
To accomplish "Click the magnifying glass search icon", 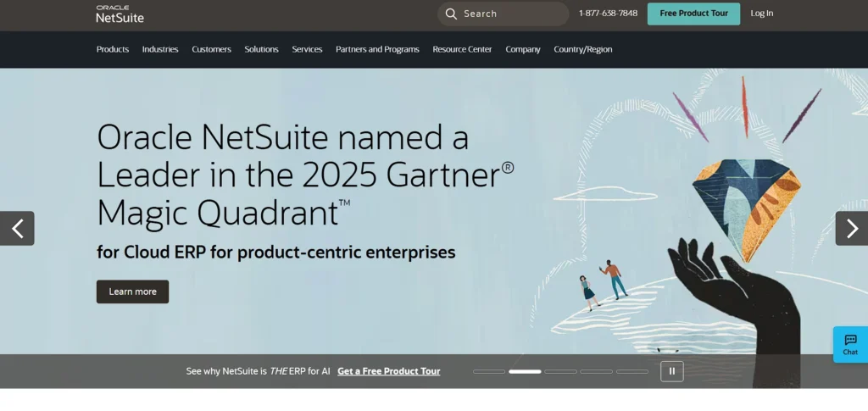I will [x=451, y=14].
